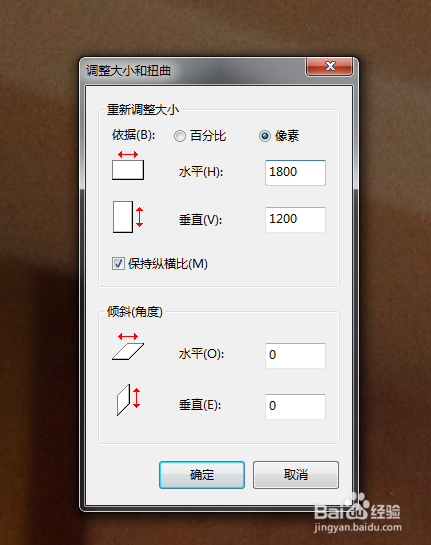This screenshot has height=545, width=431.
Task: Confirm with the 确定 button
Action: pyautogui.click(x=202, y=475)
